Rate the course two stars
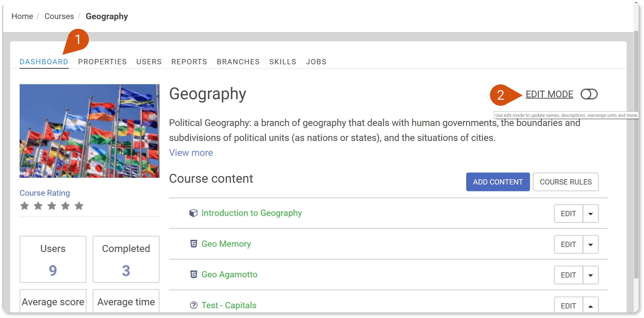Image resolution: width=644 pixels, height=318 pixels. (x=38, y=206)
